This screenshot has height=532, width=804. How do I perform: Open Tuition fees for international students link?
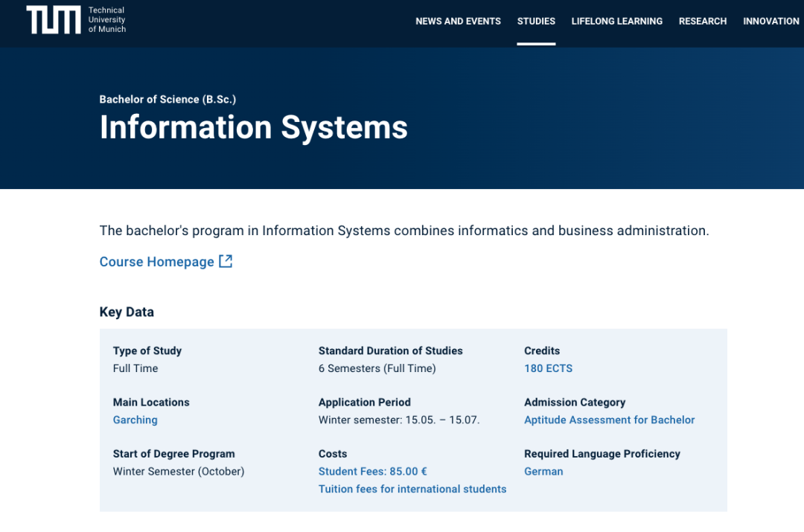click(x=412, y=489)
